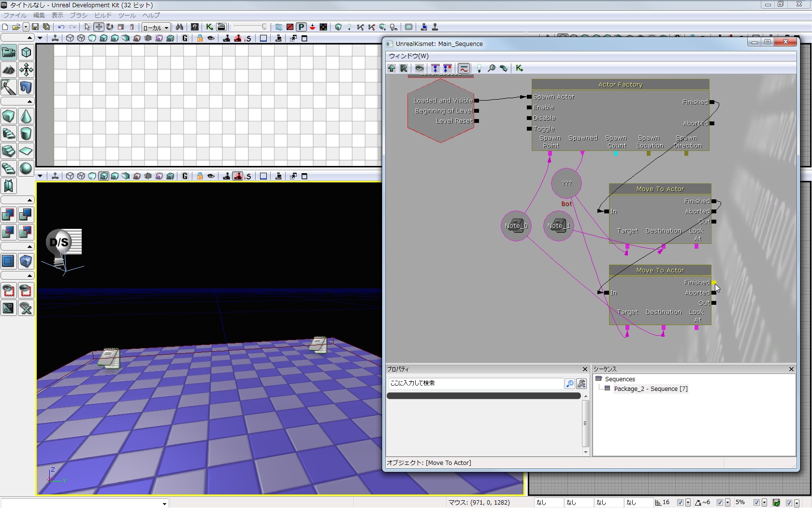The height and width of the screenshot is (508, 812).
Task: Click the up arrow parent sequence icon
Action: (391, 68)
